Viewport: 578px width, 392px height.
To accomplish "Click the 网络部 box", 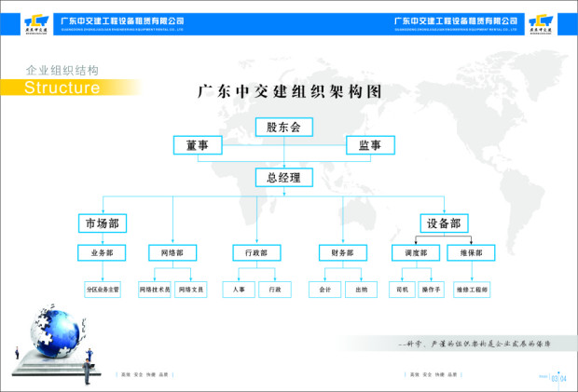I will click(x=172, y=253).
